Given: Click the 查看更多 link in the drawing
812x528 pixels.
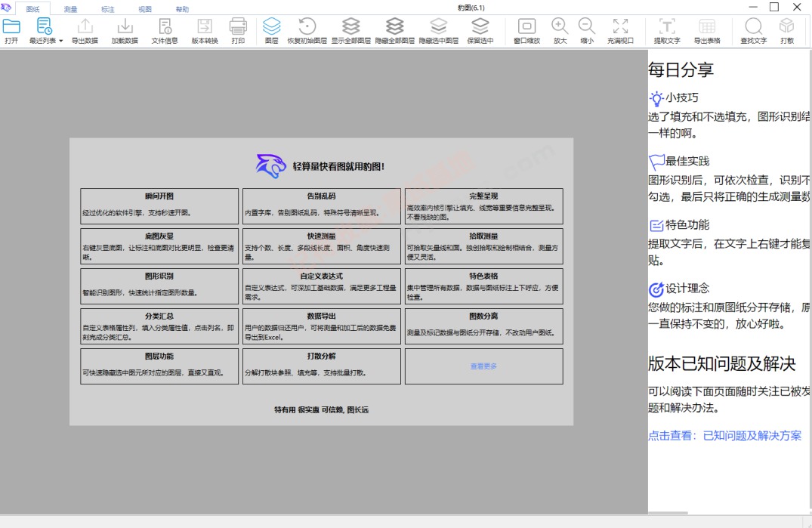Looking at the screenshot, I should point(483,366).
